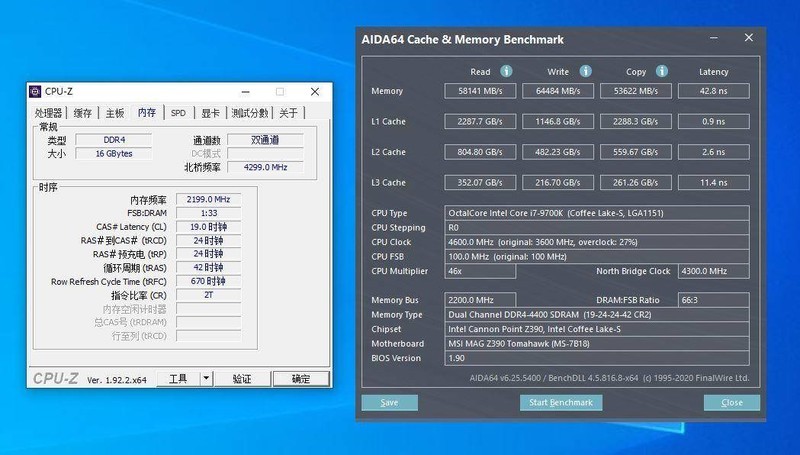Click L2 Cache Write value 482.23 GB/s
Screen dimensions: 800x455
pyautogui.click(x=558, y=152)
